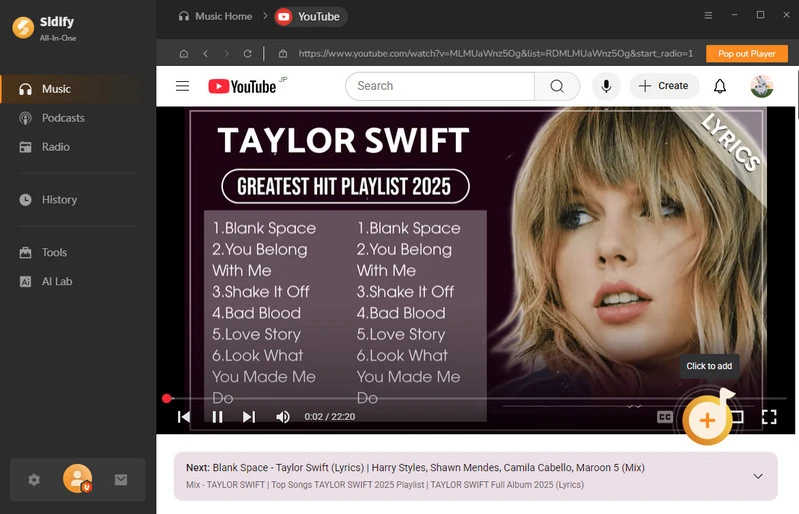Click the Pop out Player button
This screenshot has height=514, width=799.
click(x=747, y=53)
